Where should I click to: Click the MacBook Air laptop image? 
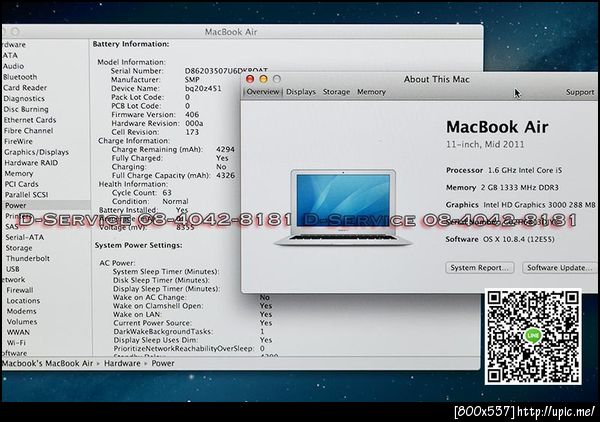pos(343,207)
